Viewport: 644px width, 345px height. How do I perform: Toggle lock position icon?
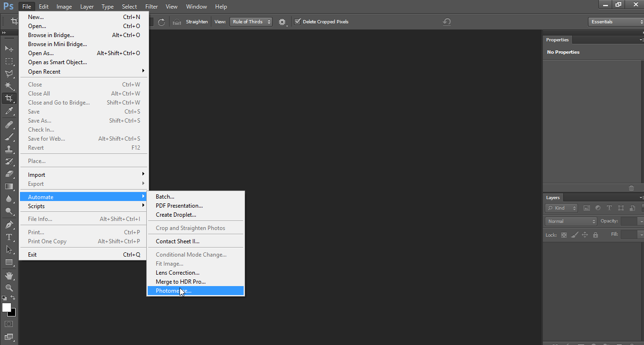(x=585, y=235)
